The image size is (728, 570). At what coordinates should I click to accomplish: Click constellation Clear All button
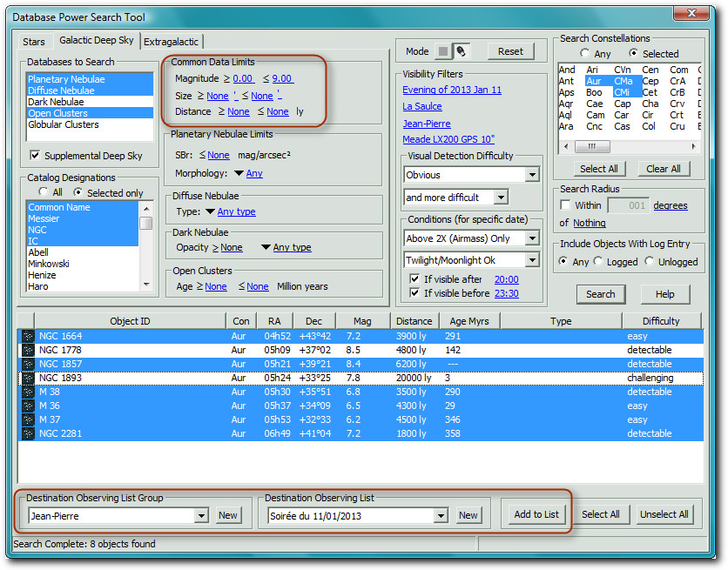[663, 169]
